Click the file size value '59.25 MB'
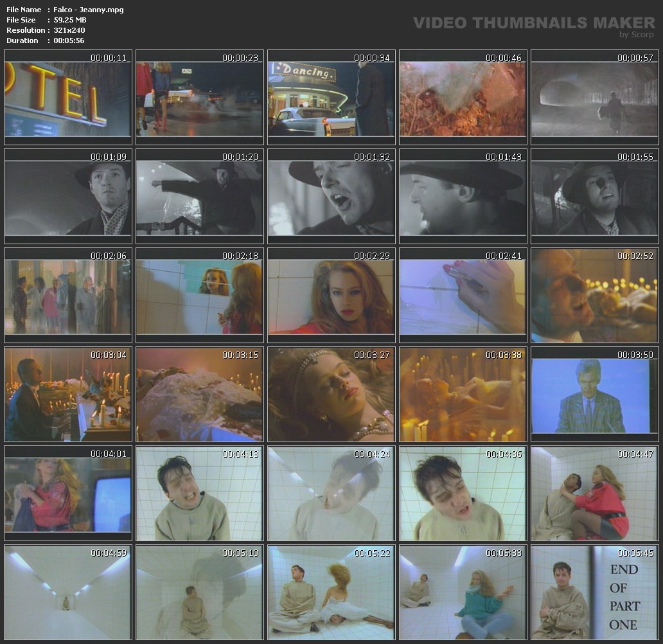The width and height of the screenshot is (663, 644). (x=70, y=20)
